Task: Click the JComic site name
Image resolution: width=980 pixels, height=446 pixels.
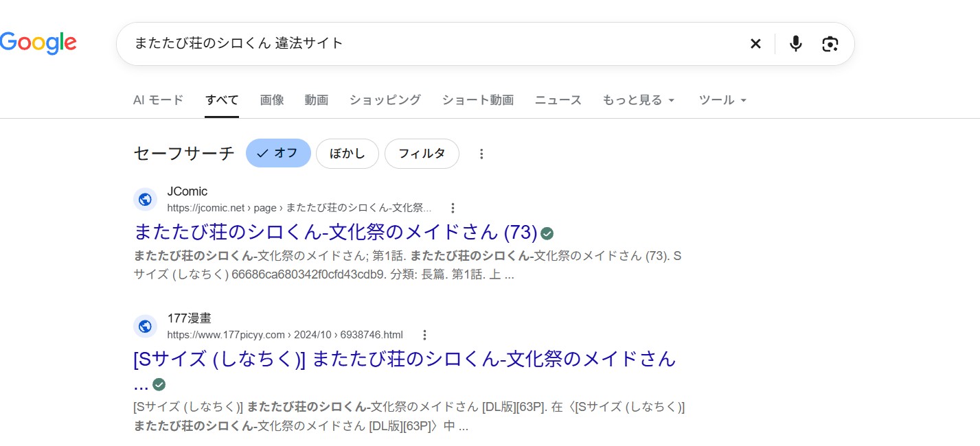Action: pos(187,191)
